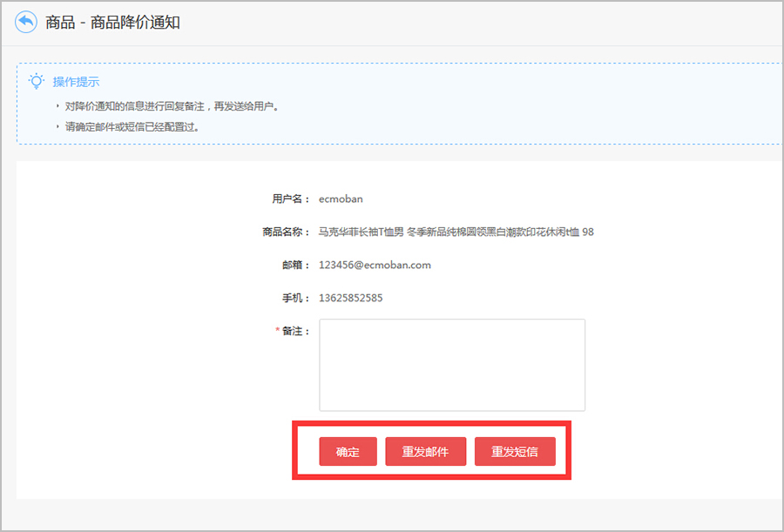Click the phone number 13625852585

(351, 298)
